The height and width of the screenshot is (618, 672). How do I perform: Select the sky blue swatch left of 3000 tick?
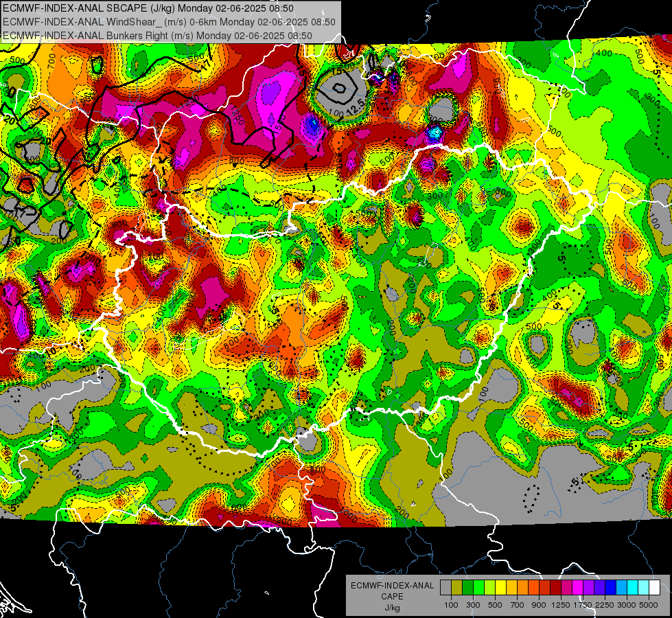click(x=622, y=588)
